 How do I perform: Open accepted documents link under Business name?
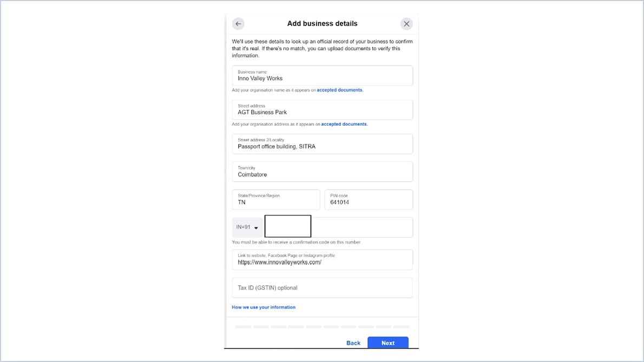click(x=340, y=90)
